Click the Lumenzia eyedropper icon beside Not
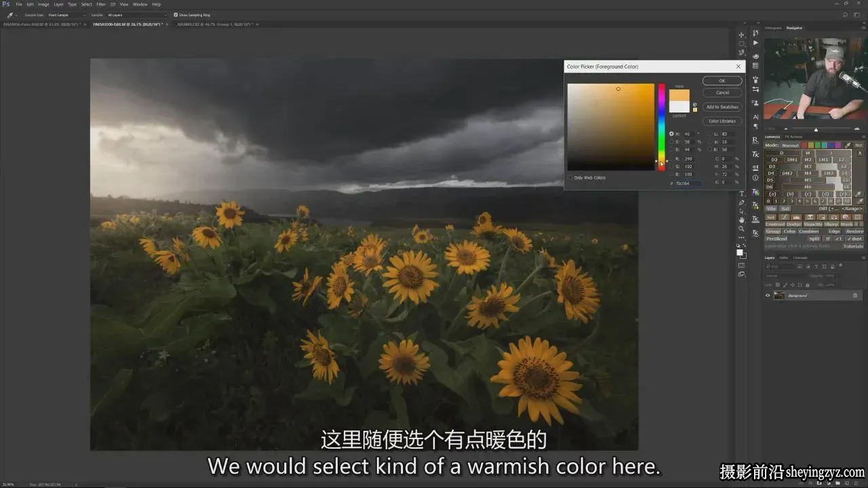Viewport: 868px width, 488px height. (x=848, y=145)
